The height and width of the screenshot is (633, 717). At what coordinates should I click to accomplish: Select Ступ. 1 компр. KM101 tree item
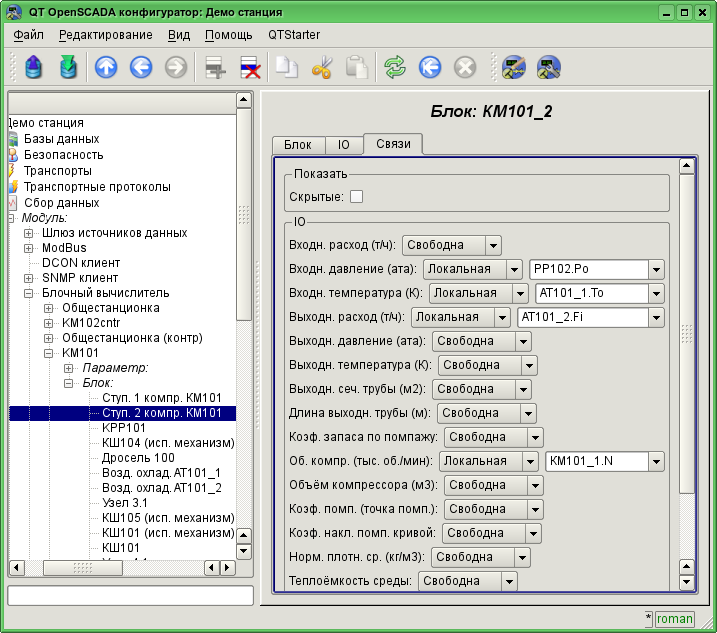pos(162,398)
